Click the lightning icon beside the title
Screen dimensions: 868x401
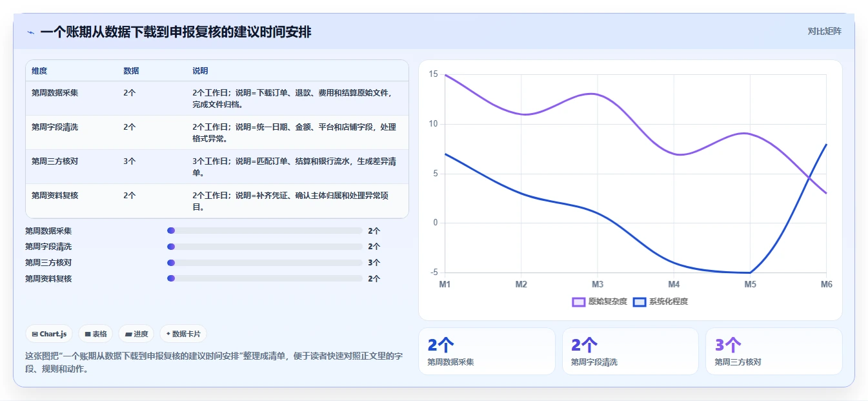31,32
